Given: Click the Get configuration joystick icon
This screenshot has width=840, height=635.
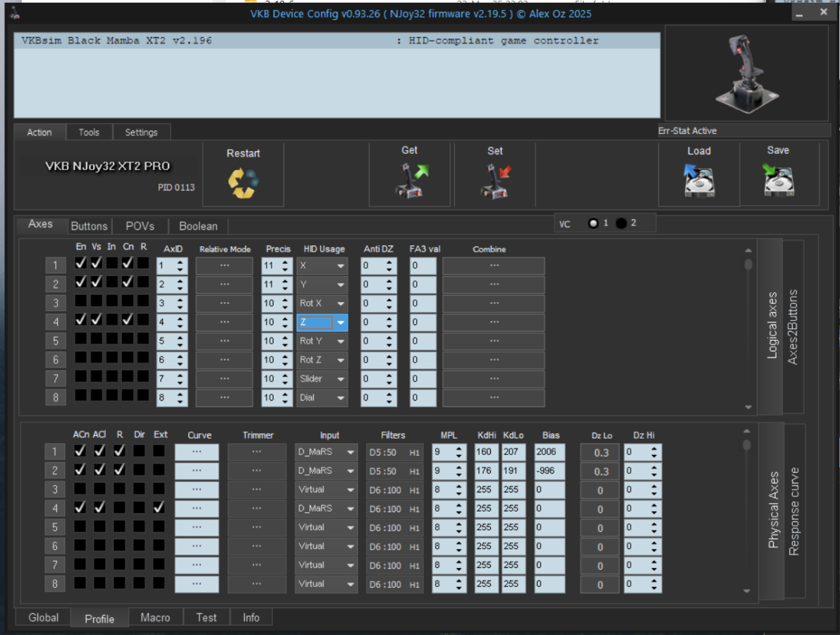Looking at the screenshot, I should click(411, 181).
